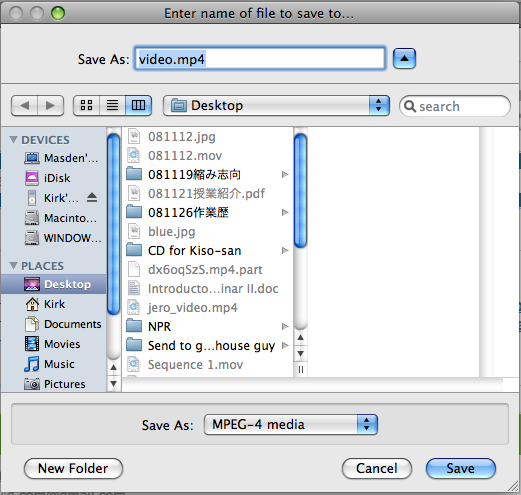Open the MPEG-4 media format dropdown
Viewport: 521px width, 495px height.
click(x=291, y=424)
